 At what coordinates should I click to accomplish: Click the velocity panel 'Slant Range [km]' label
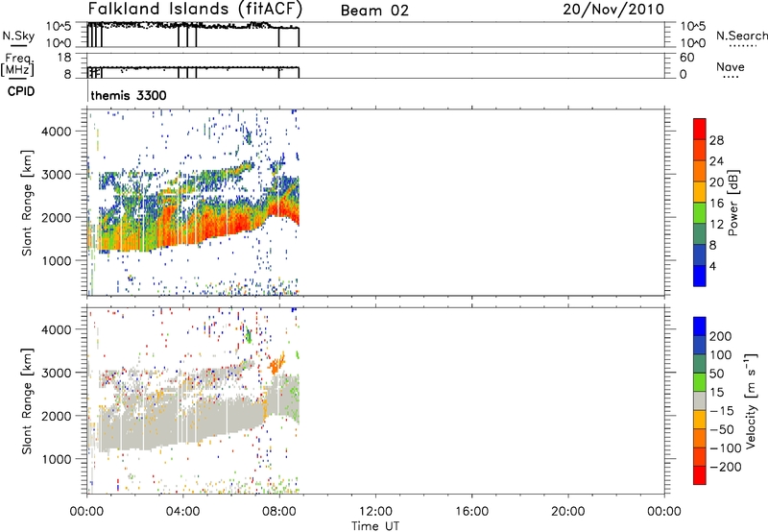pos(27,401)
